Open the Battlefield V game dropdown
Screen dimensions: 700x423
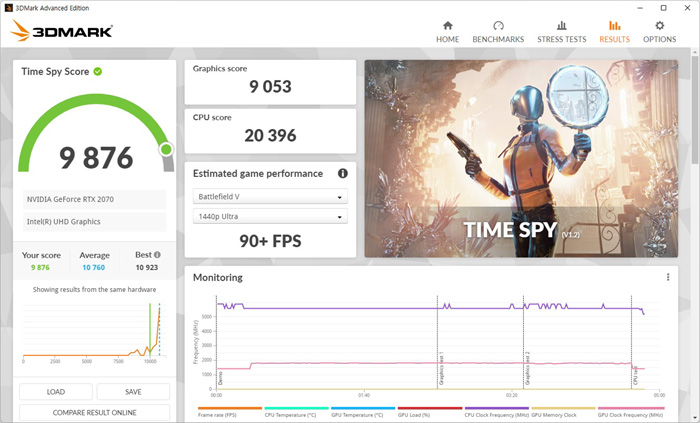[270, 197]
